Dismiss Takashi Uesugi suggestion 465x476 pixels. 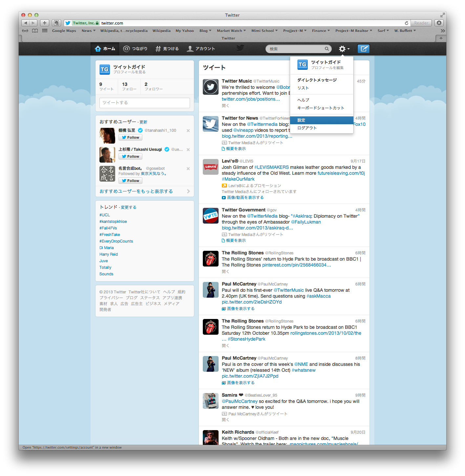click(188, 149)
